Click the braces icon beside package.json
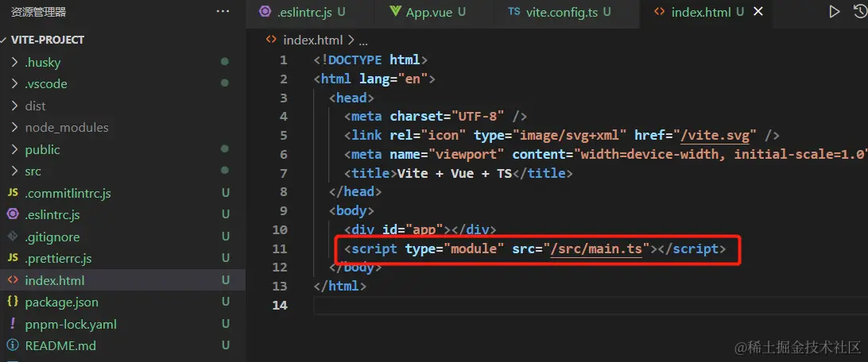 click(12, 302)
